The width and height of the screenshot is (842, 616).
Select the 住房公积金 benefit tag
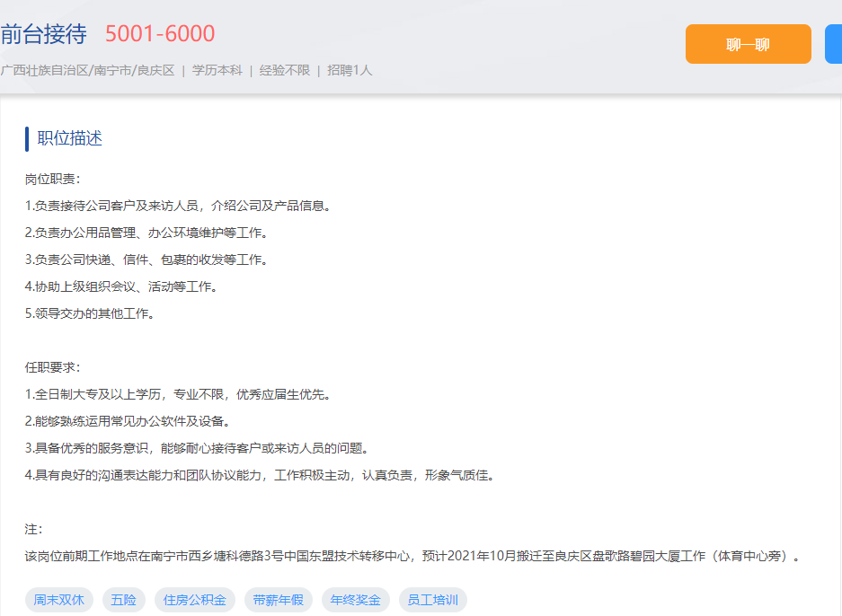(x=195, y=600)
